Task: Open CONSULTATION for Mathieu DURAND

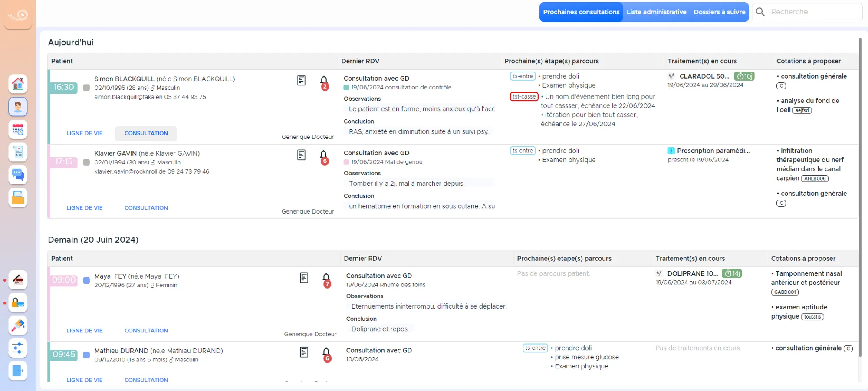Action: [x=146, y=380]
